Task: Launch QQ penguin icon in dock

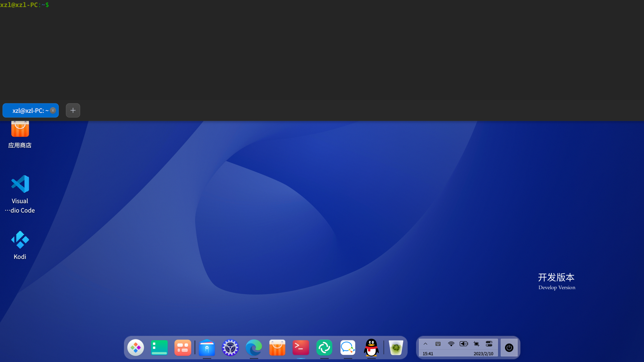Action: (371, 348)
